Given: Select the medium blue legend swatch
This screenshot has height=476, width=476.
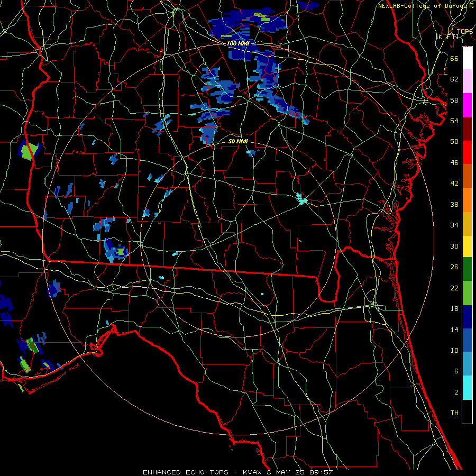Looking at the screenshot, I should pos(467,340).
